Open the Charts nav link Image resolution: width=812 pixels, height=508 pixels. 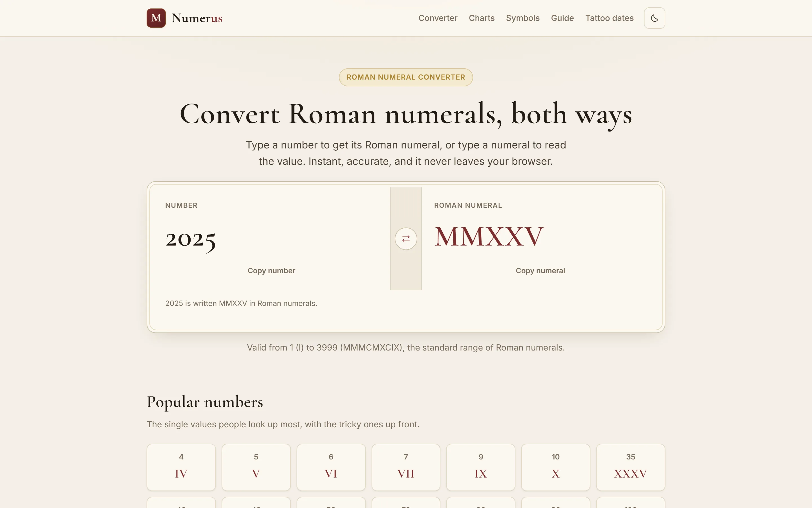click(482, 18)
